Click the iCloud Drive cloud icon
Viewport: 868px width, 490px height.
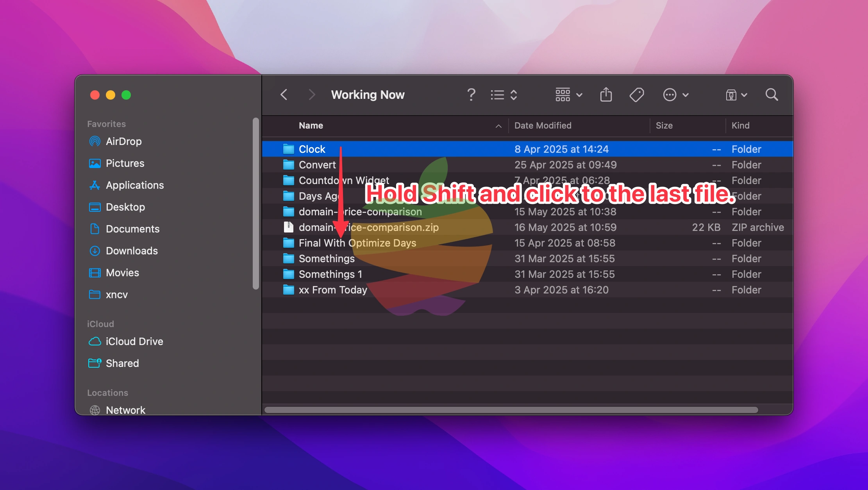click(x=95, y=341)
